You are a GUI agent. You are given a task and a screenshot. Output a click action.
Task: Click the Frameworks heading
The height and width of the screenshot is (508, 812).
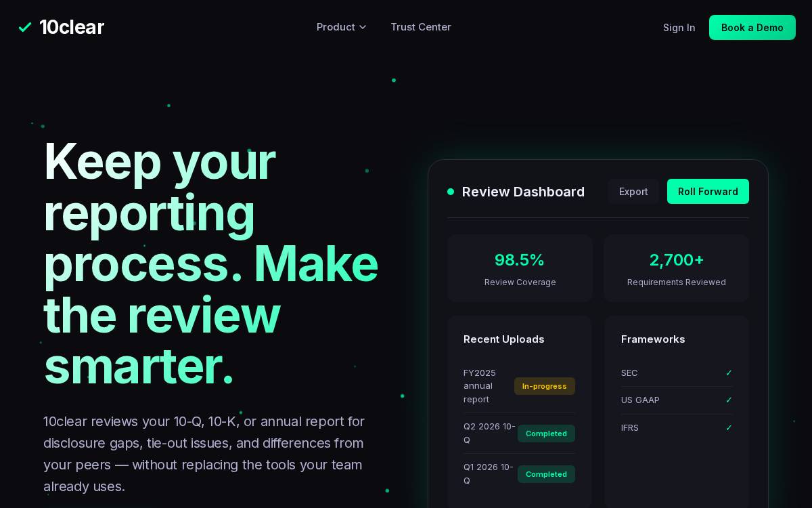(653, 339)
